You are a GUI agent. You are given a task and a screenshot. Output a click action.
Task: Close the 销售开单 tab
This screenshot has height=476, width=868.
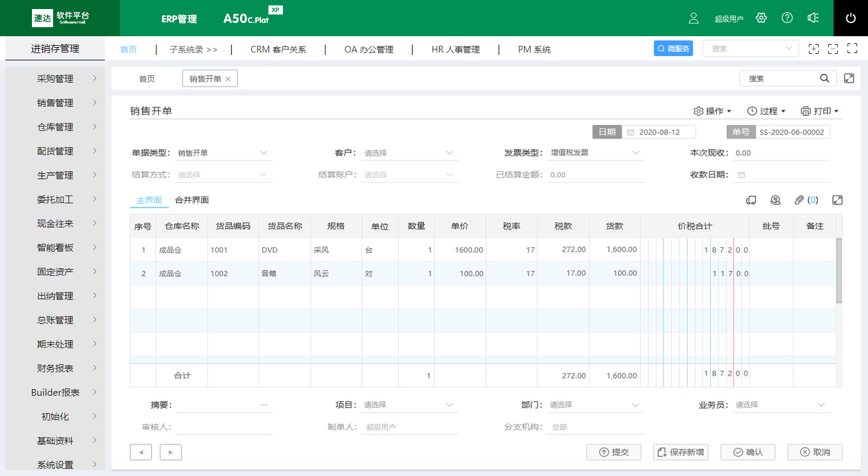tap(228, 79)
